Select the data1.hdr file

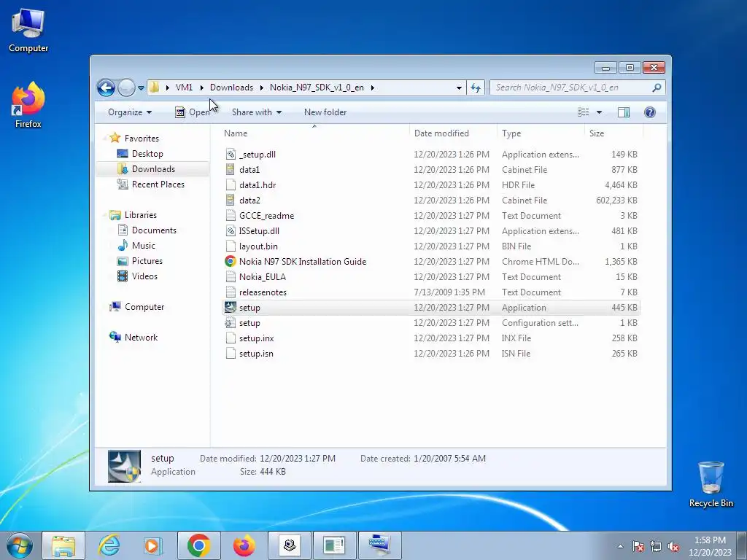point(258,184)
